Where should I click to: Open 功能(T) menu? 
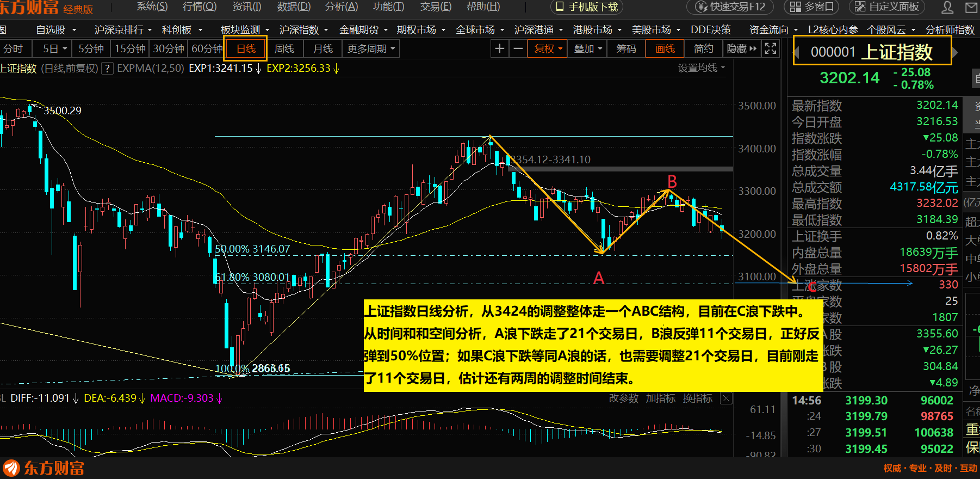pyautogui.click(x=388, y=7)
